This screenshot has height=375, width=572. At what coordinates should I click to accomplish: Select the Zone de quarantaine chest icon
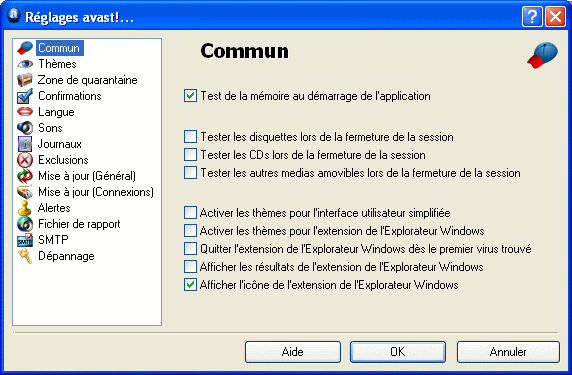pyautogui.click(x=25, y=80)
